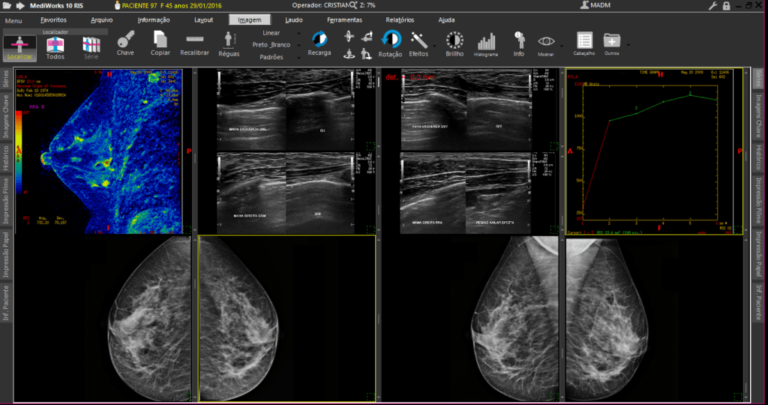Open Séries panel in left sidebar

[6, 78]
